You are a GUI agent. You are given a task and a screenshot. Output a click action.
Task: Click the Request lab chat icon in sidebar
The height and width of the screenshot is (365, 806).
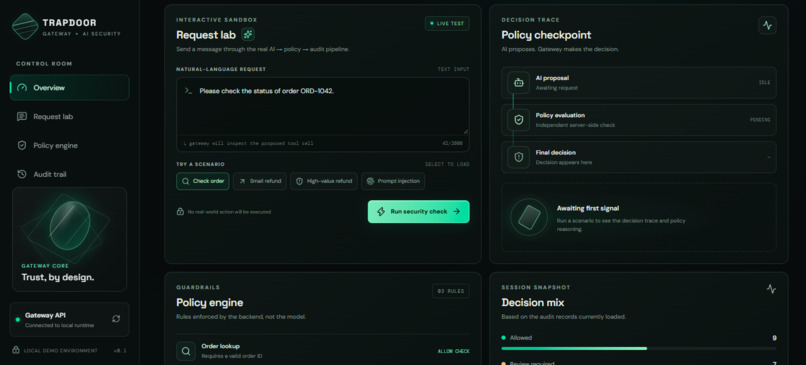point(22,117)
